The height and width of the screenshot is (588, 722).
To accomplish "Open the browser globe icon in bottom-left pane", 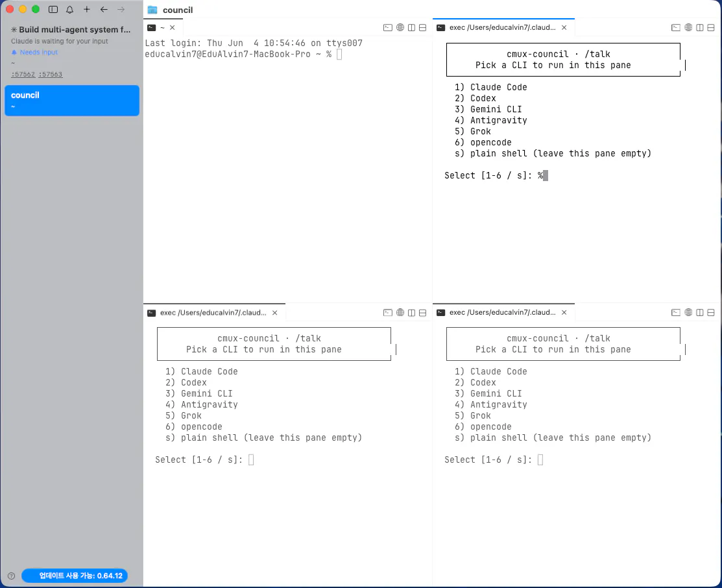I will pyautogui.click(x=400, y=312).
